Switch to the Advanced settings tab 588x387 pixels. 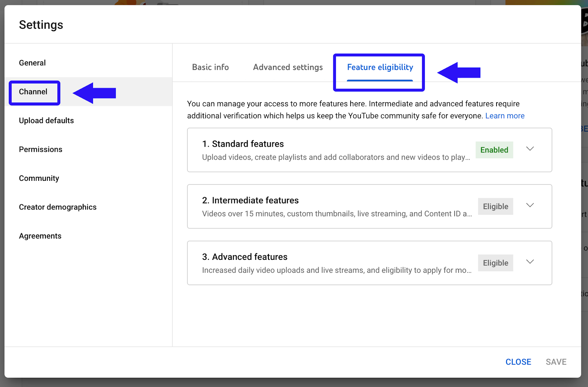pyautogui.click(x=287, y=67)
